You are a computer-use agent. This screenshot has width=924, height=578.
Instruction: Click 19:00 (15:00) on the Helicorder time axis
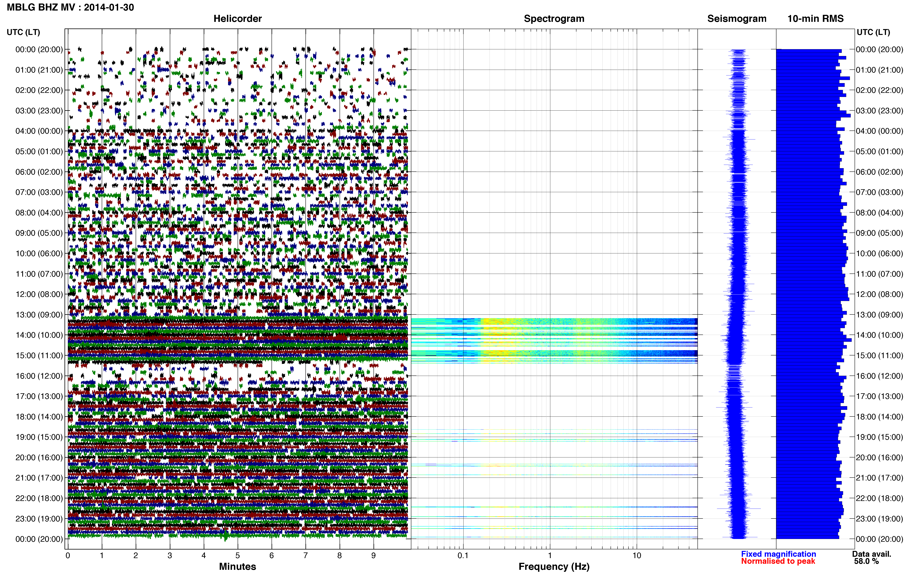[x=39, y=437]
